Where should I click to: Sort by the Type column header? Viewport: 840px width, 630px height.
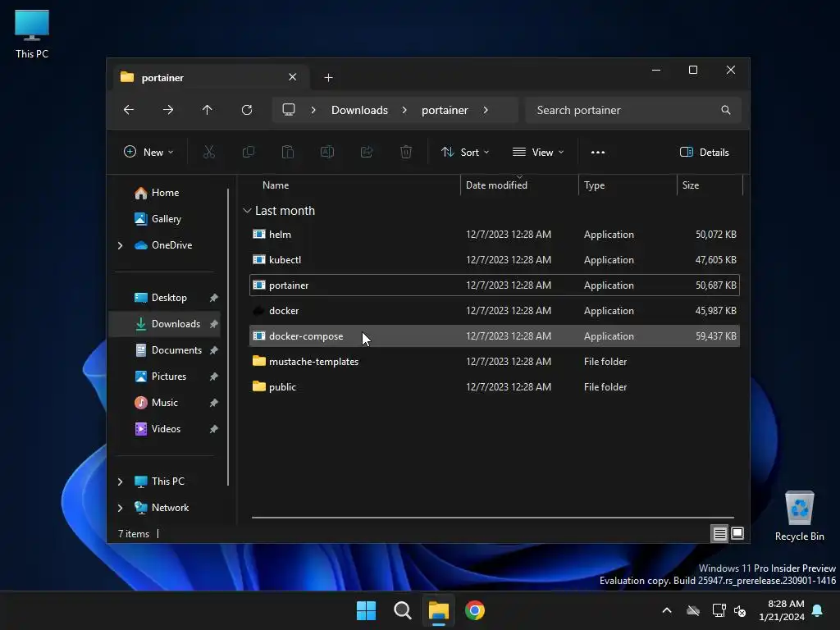628,185
